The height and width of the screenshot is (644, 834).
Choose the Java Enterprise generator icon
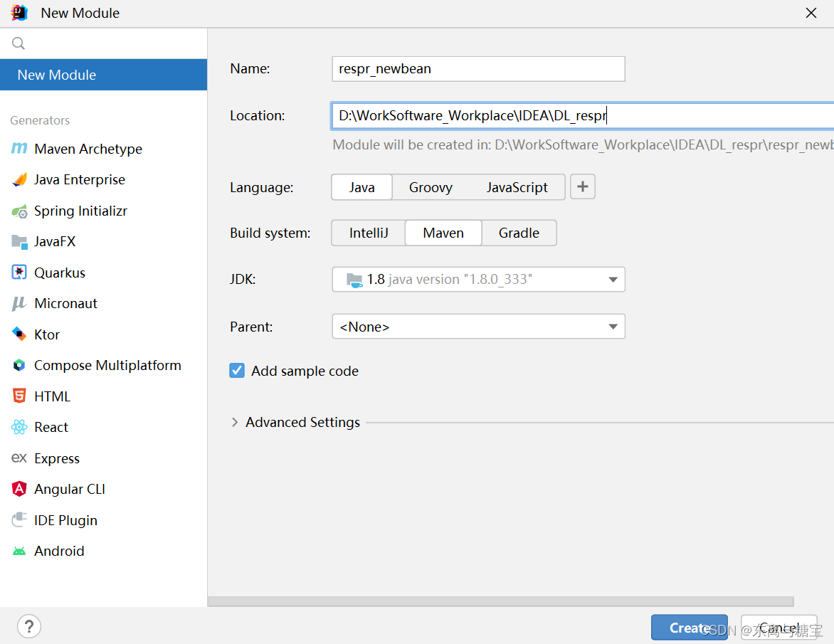[19, 180]
